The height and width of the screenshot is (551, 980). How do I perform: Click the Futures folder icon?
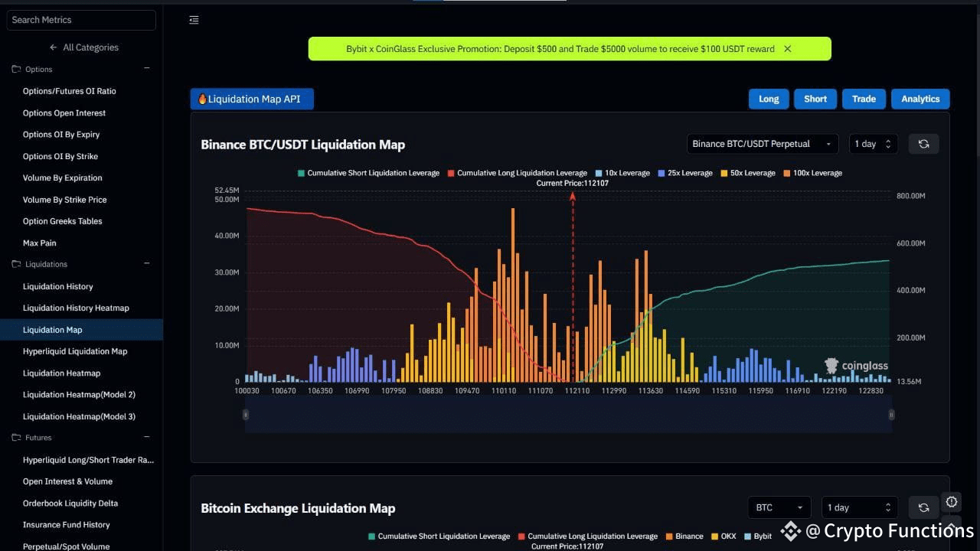16,438
